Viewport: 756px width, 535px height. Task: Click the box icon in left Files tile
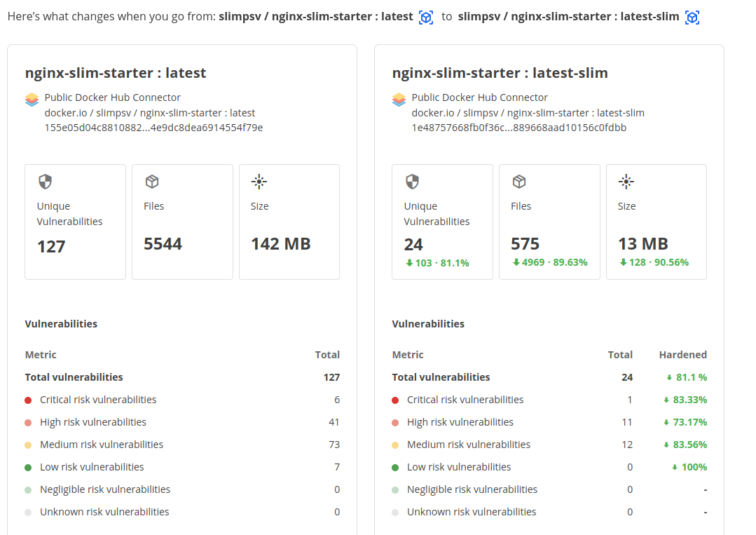(152, 182)
